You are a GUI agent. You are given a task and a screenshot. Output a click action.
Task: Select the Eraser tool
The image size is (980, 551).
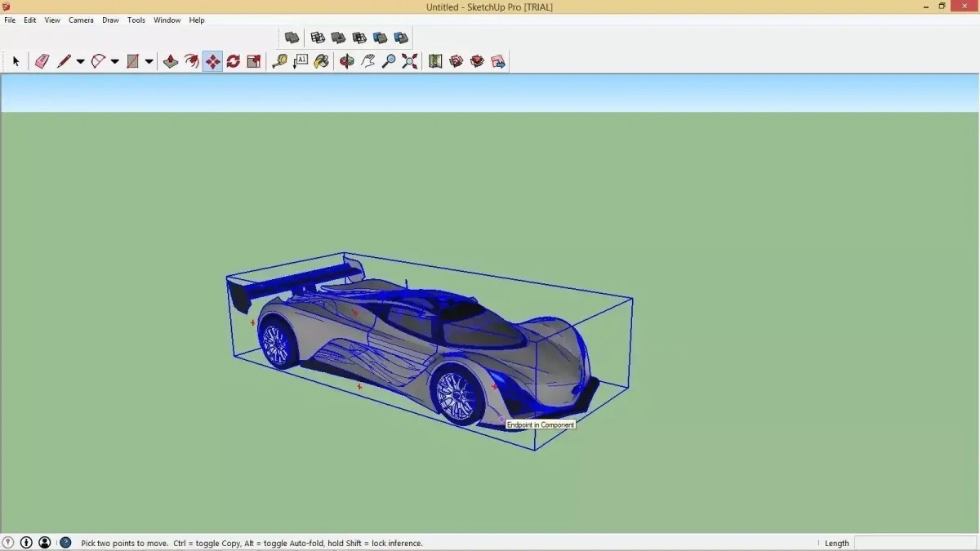[41, 60]
